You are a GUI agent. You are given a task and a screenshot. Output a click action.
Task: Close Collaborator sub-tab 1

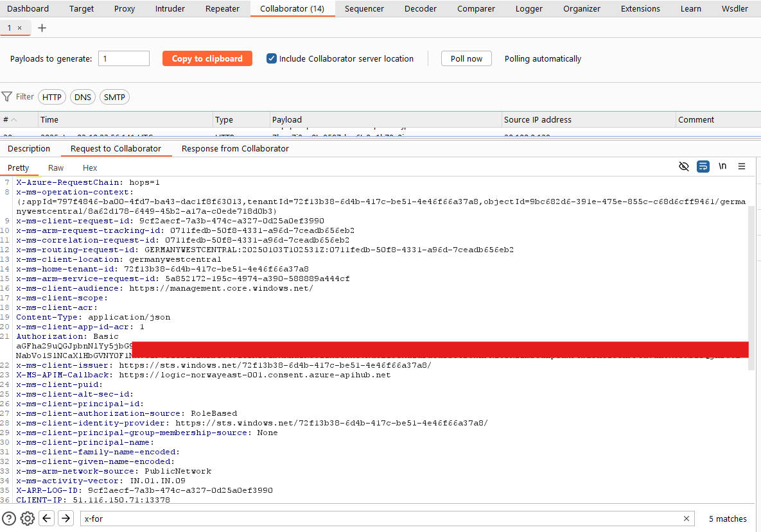pos(19,28)
